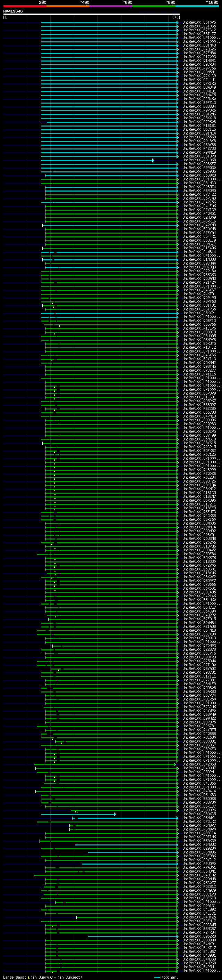Select the UniRef100_A9RQ30 row label
Image resolution: width=222 pixels, height=980 pixels.
coord(199,168)
